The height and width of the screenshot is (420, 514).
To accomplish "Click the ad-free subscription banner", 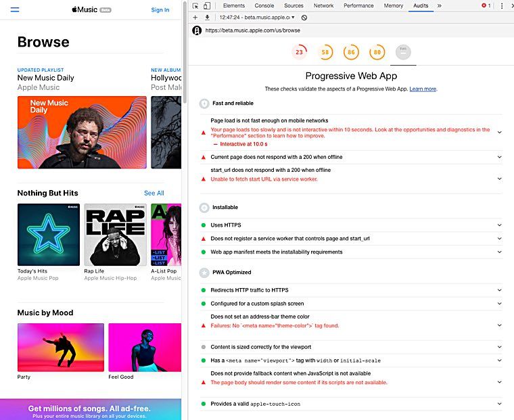I will coord(91,409).
